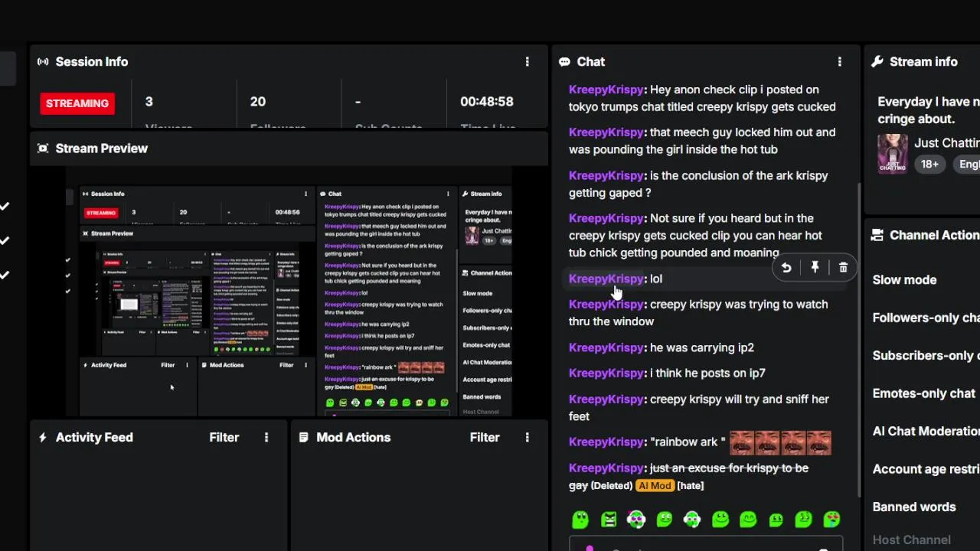Insert the angry square green emote
The image size is (980, 551).
click(x=609, y=520)
